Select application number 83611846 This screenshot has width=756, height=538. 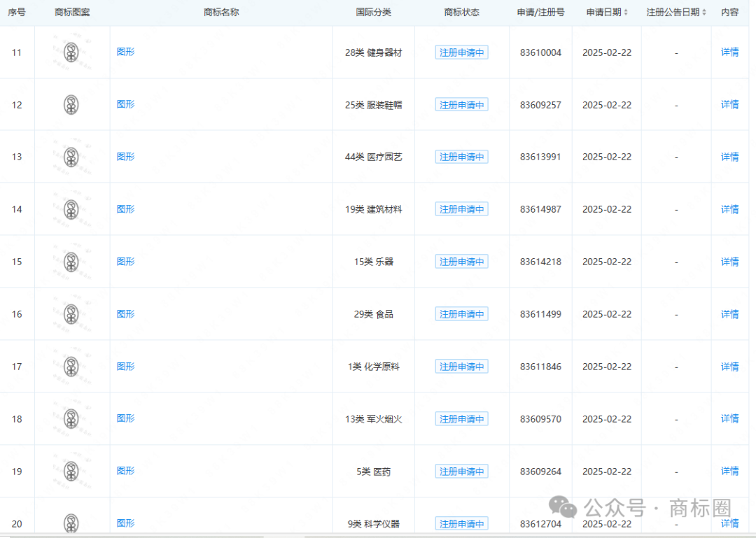click(x=540, y=367)
